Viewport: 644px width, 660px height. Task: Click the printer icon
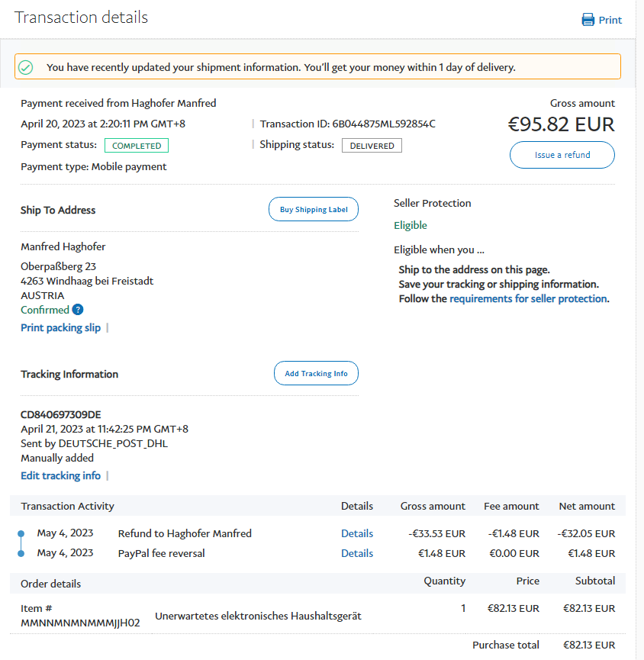[x=588, y=20]
